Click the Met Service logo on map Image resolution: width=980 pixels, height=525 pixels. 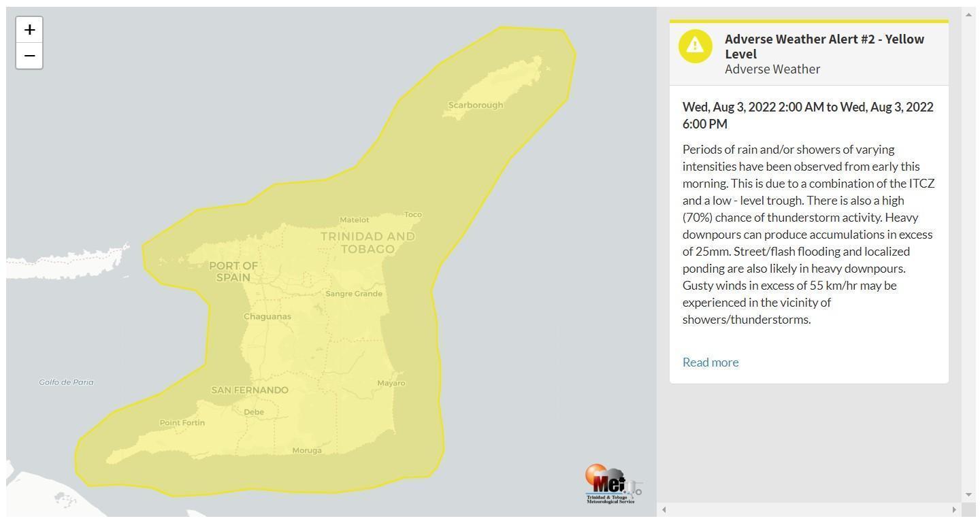[x=613, y=484]
